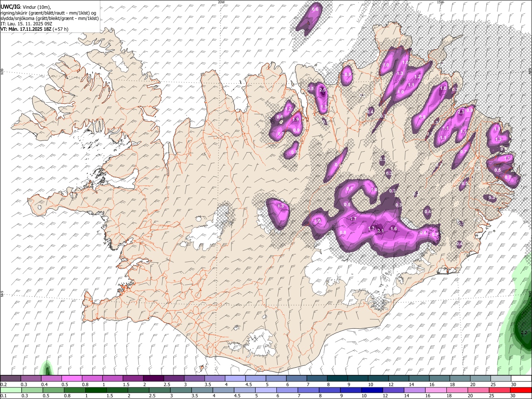Image resolution: width=532 pixels, height=399 pixels.
Task: Click the light violet 14–16 lower legend swatch
Action: pyautogui.click(x=414, y=390)
